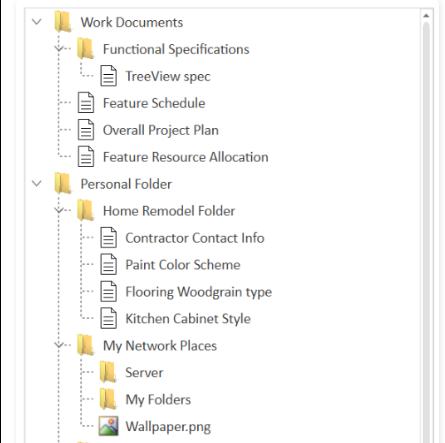Screen dimensions: 445x443
Task: Click the Functional Specifications folder icon
Action: tap(85, 49)
